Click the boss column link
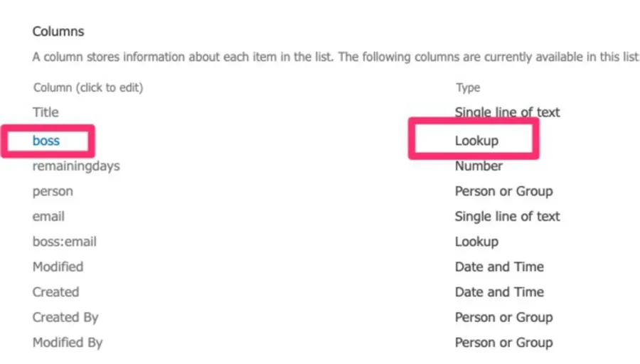Viewport: 640px width, 364px height. (x=46, y=141)
